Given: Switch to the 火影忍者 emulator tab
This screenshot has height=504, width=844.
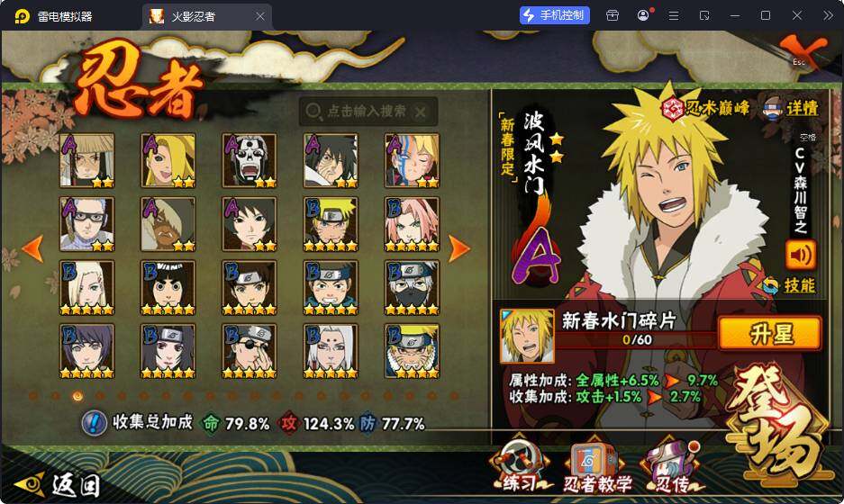Looking at the screenshot, I should click(x=207, y=16).
